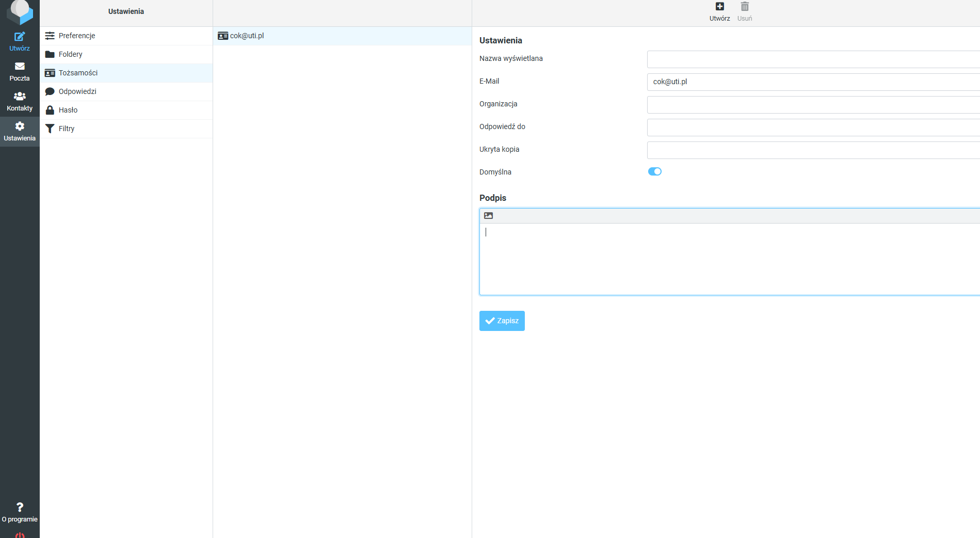
Task: Go to Poczta mail view
Action: pyautogui.click(x=20, y=72)
